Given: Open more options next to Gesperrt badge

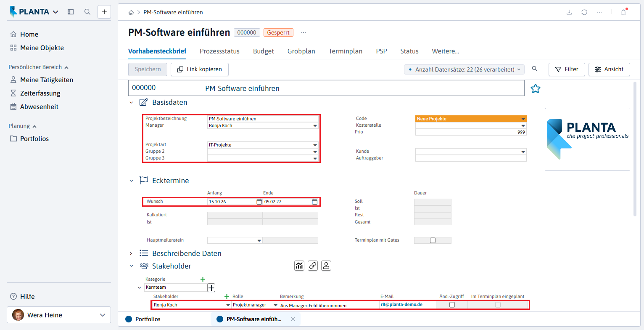Looking at the screenshot, I should click(x=304, y=32).
